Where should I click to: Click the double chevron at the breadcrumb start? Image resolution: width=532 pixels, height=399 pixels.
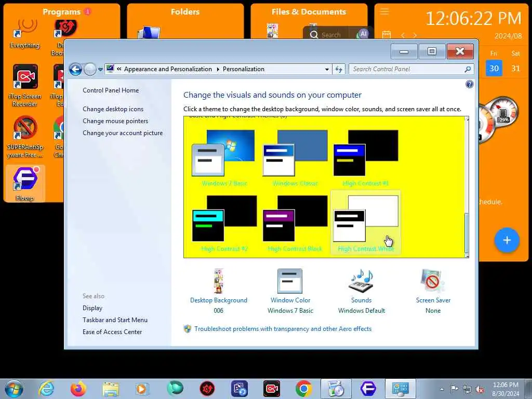[119, 69]
